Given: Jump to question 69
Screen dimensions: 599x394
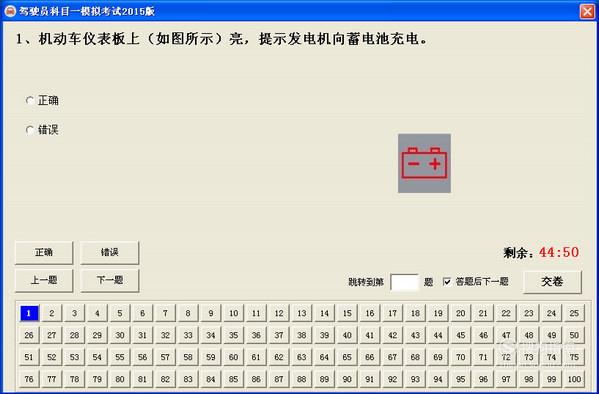Looking at the screenshot, I should pyautogui.click(x=438, y=357).
